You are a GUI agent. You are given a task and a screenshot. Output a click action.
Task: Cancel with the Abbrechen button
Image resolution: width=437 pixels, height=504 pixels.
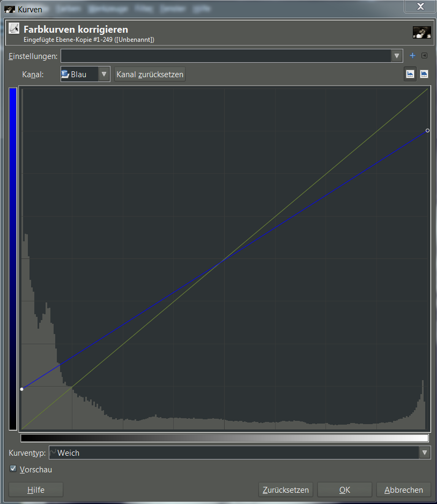pyautogui.click(x=404, y=490)
